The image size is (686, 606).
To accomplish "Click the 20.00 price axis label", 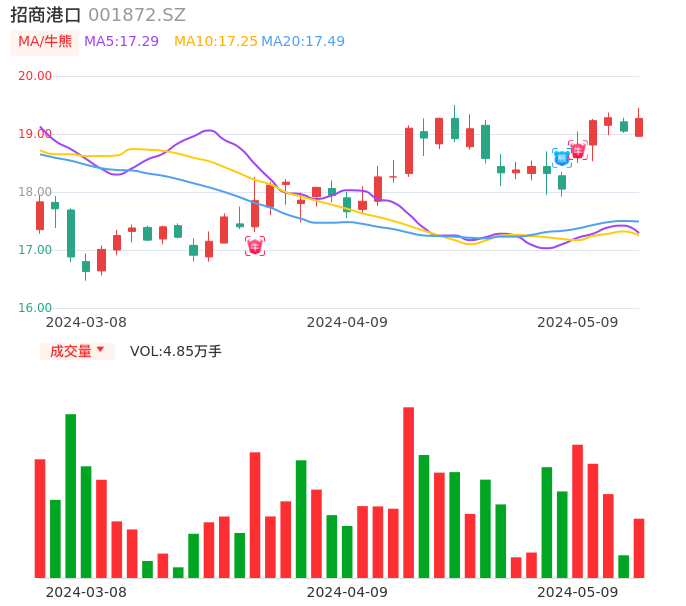I will (35, 76).
